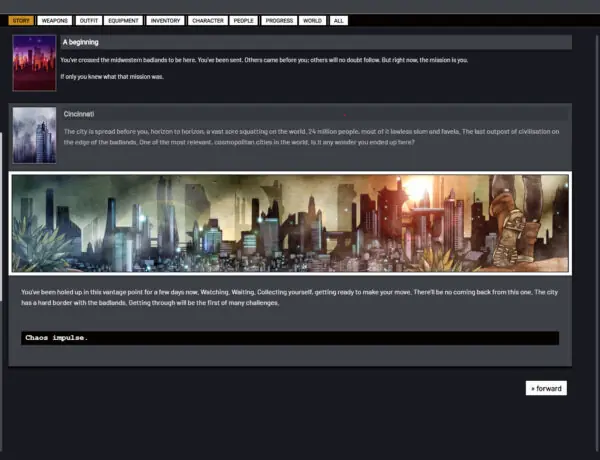Click the forward button
The width and height of the screenshot is (600, 460).
tap(546, 388)
